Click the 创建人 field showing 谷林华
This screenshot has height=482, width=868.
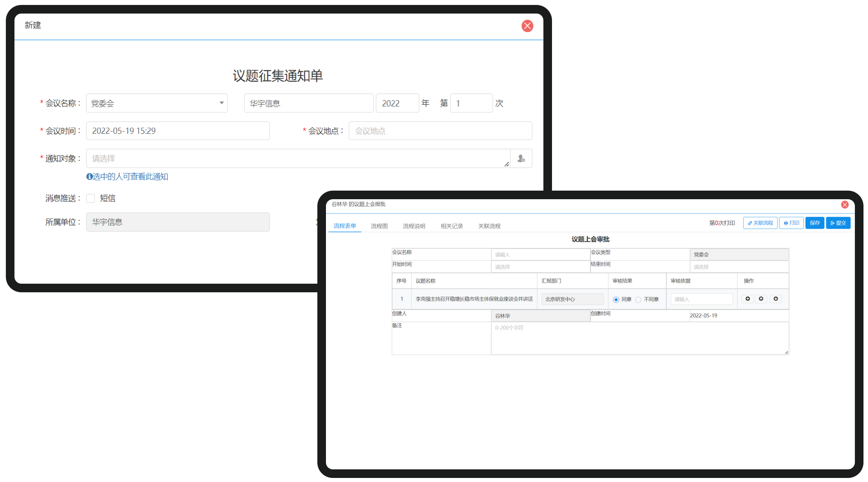coord(541,316)
